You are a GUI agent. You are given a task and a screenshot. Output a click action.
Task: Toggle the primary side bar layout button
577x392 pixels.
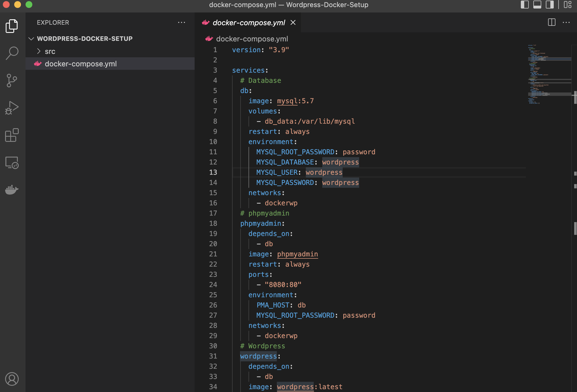click(x=525, y=5)
